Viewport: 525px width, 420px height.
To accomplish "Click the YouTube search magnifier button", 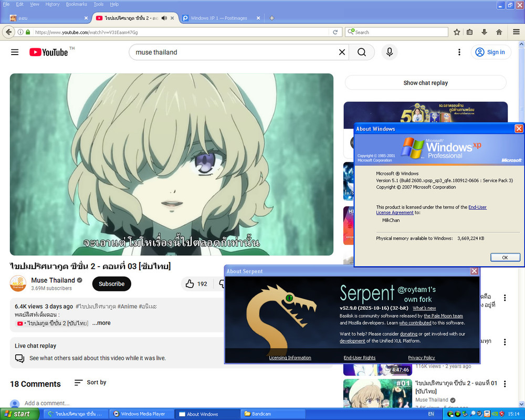I will 362,52.
